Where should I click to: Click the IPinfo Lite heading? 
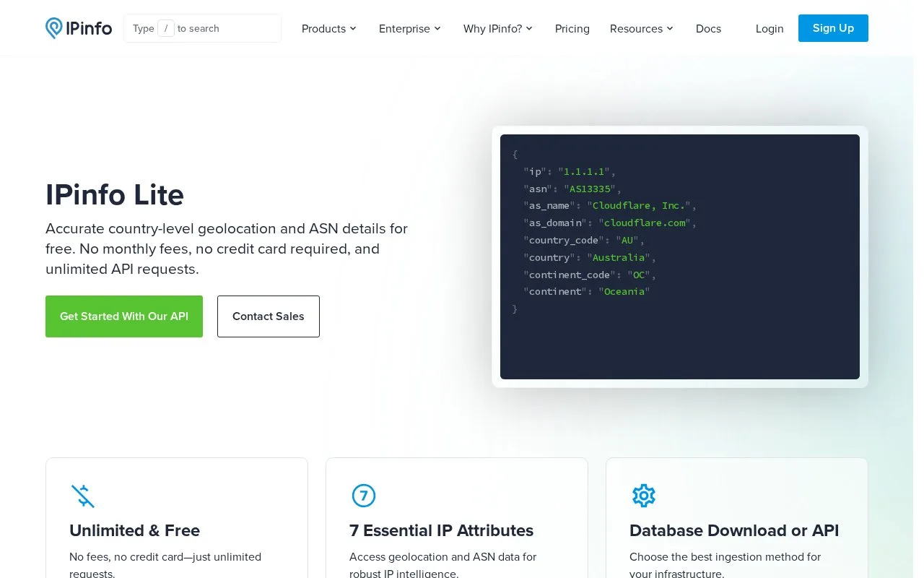(115, 195)
